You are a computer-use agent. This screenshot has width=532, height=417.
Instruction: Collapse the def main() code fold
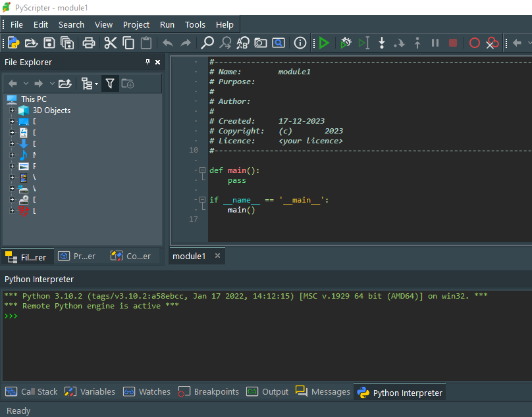coord(203,170)
